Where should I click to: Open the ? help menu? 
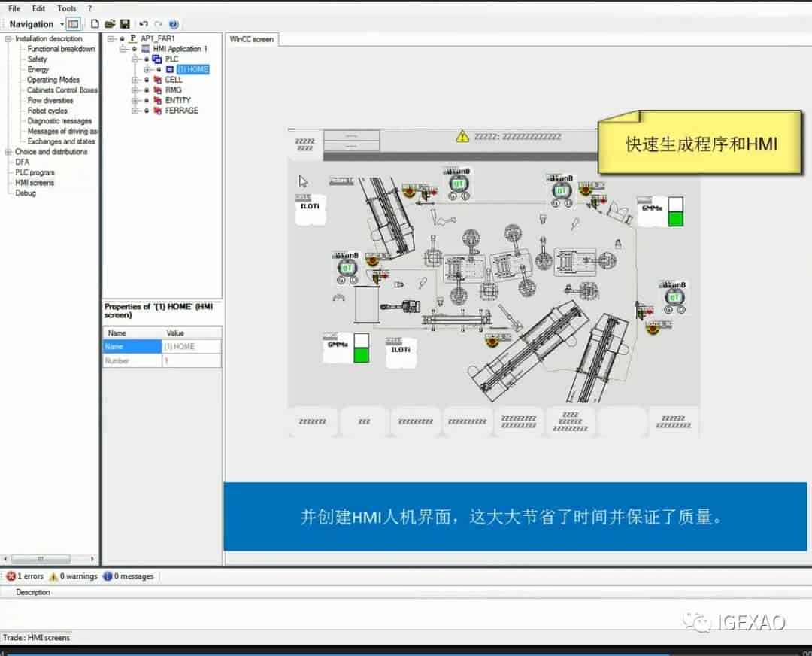[x=89, y=8]
